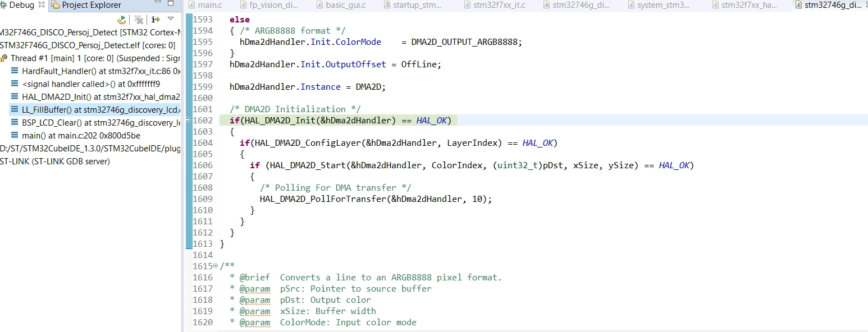
Task: Select the D:/ST/STM32CubeIDE_1.3.0 process entry
Action: click(90, 149)
